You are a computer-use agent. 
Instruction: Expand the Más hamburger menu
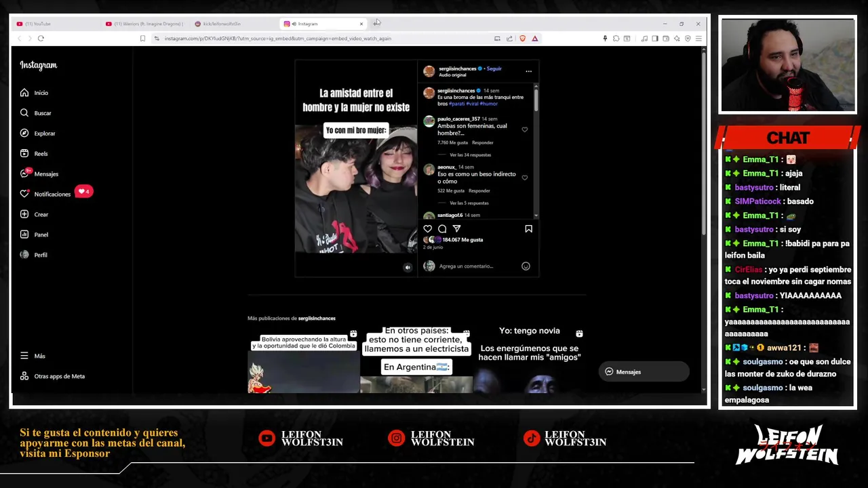(x=33, y=356)
